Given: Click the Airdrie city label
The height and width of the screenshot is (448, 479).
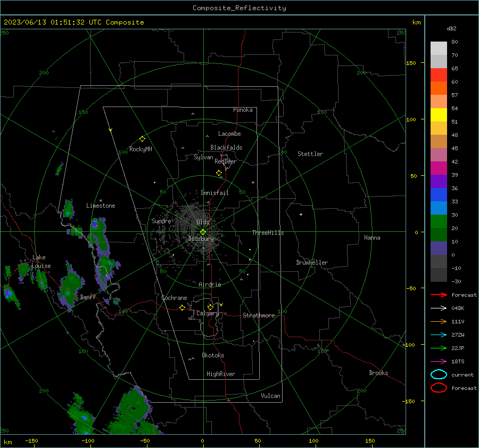Looking at the screenshot, I should pos(210,284).
